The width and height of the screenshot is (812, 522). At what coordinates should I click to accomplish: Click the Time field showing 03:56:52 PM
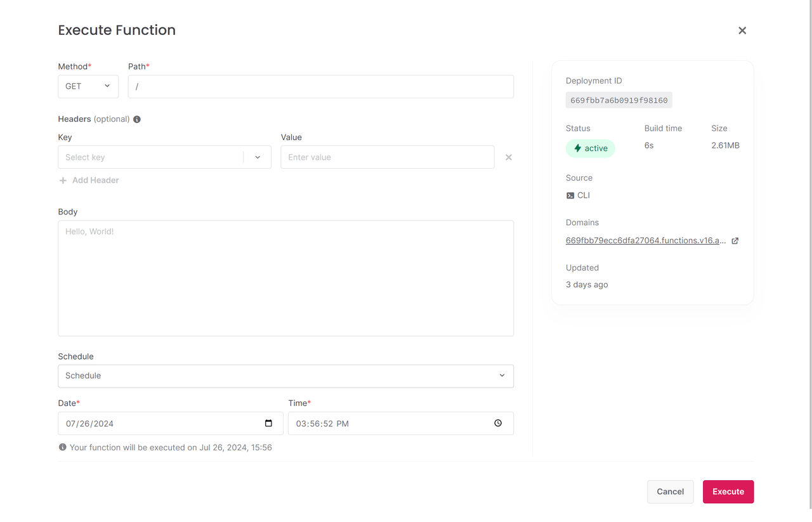point(387,424)
